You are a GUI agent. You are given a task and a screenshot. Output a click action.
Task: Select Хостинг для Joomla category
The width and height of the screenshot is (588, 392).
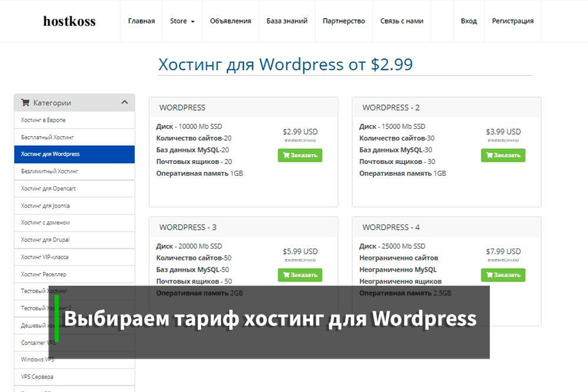[74, 206]
